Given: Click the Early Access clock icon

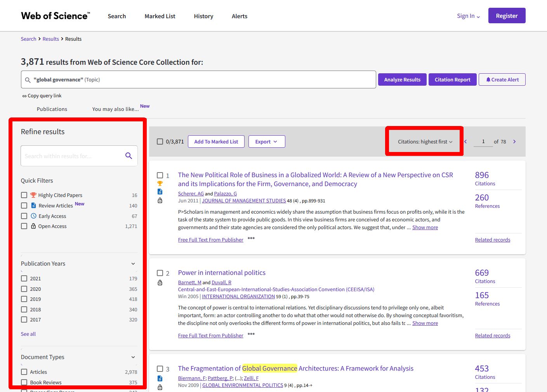Looking at the screenshot, I should coord(33,216).
